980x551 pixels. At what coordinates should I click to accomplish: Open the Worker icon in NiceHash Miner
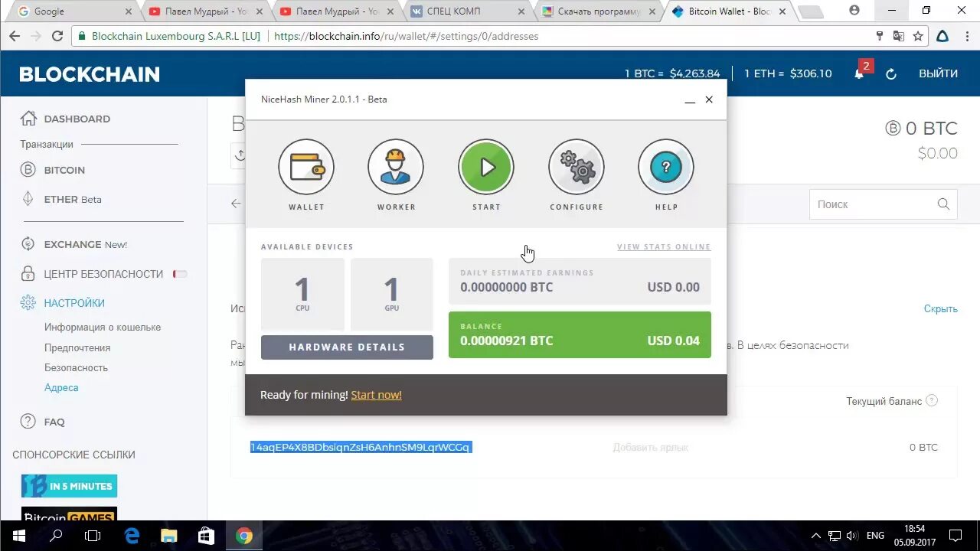396,167
